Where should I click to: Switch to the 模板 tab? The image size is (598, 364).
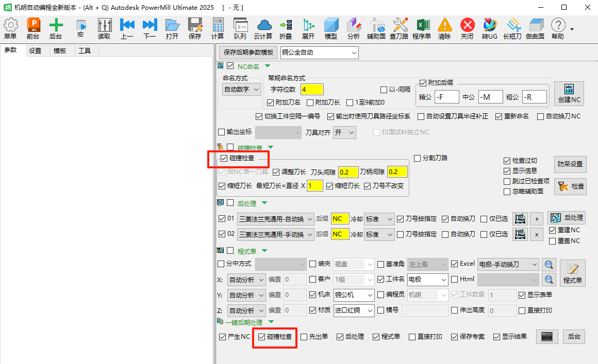60,50
